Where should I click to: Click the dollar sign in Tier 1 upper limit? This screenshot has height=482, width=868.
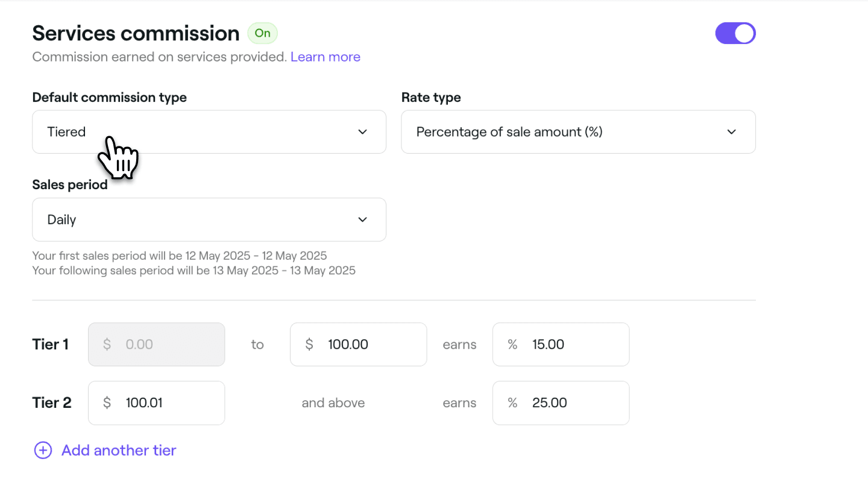pyautogui.click(x=309, y=345)
